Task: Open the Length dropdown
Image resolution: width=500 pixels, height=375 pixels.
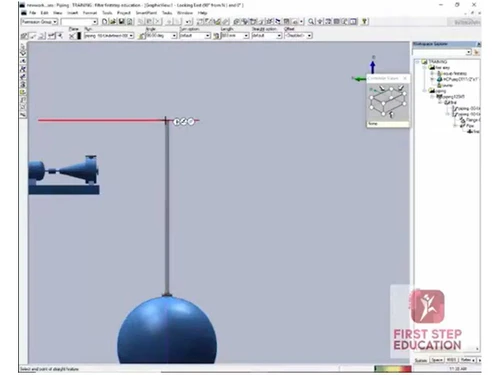Action: [235, 35]
